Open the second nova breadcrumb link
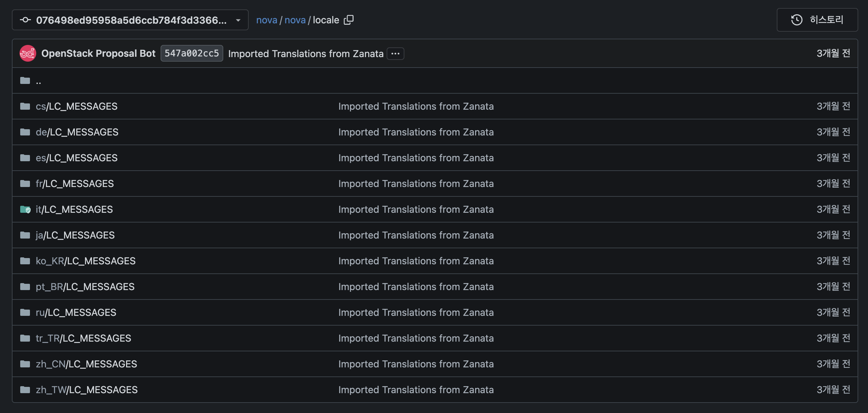Screen dimensions: 868x413 [295, 20]
